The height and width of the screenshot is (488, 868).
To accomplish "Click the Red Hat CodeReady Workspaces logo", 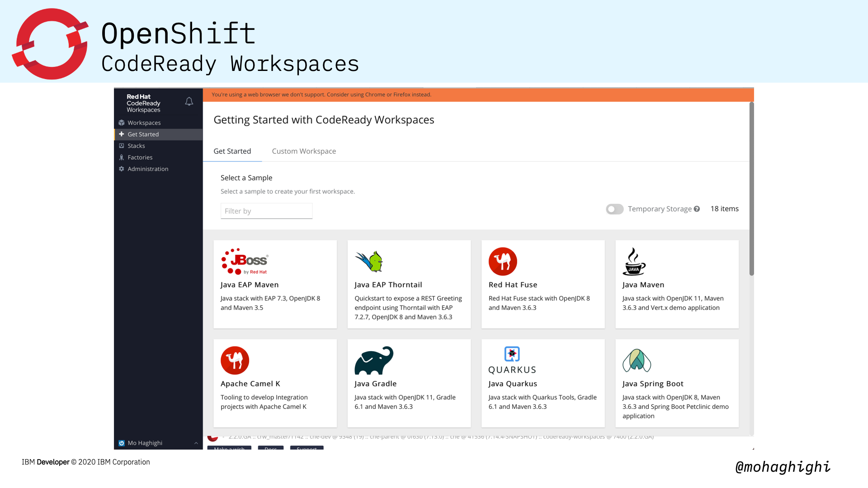I will tap(143, 103).
